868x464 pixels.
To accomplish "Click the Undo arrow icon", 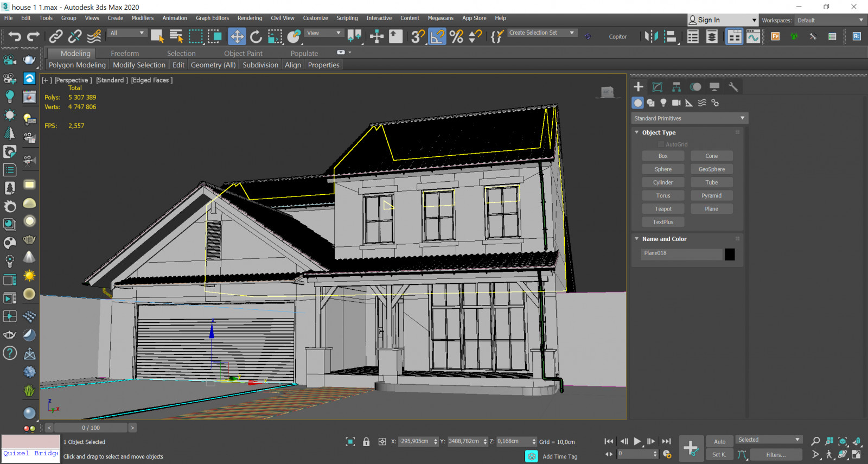I will pos(15,36).
